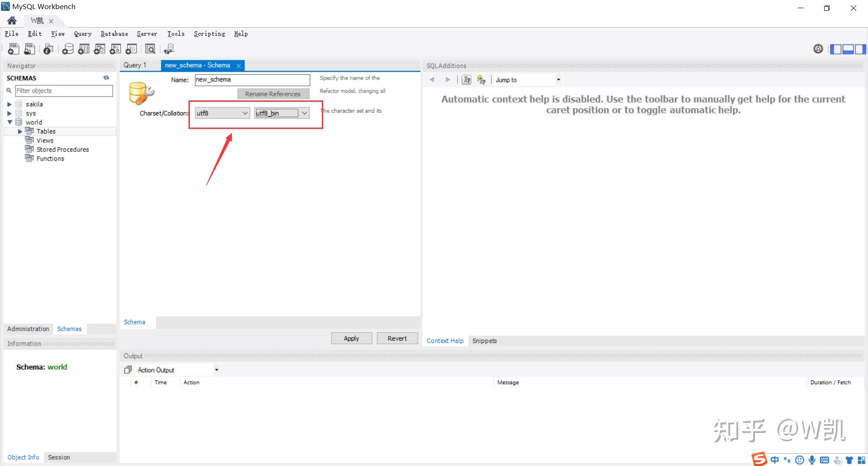Go back in SQL Additions help
This screenshot has height=466, width=868.
click(x=432, y=80)
